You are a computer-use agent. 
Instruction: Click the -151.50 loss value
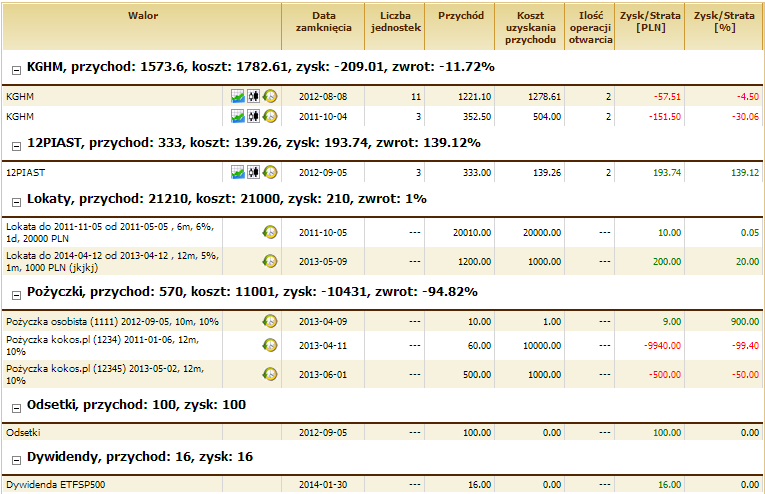tap(664, 117)
